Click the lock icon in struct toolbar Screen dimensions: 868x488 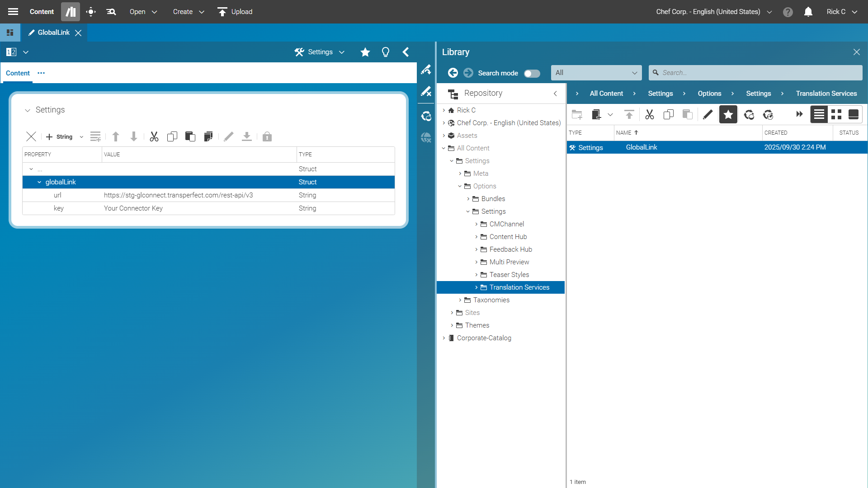click(267, 136)
